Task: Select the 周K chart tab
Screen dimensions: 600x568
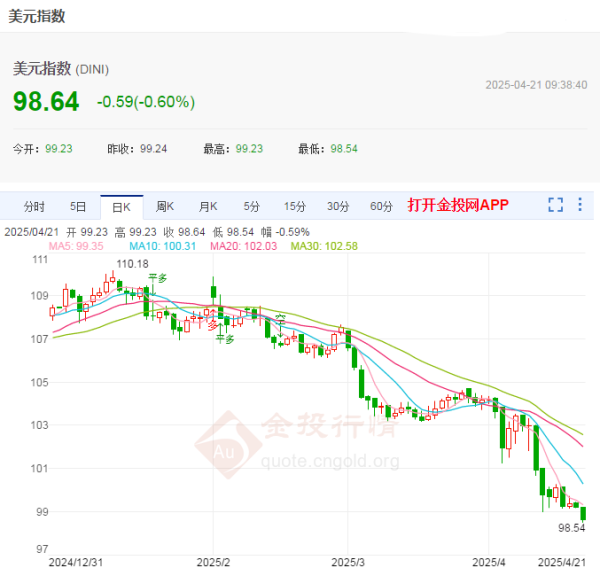Action: 165,207
